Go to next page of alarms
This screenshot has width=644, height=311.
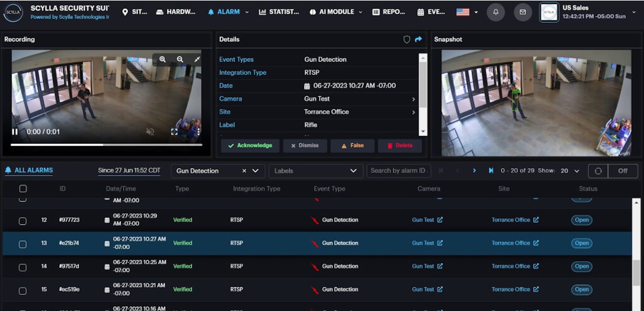point(474,171)
